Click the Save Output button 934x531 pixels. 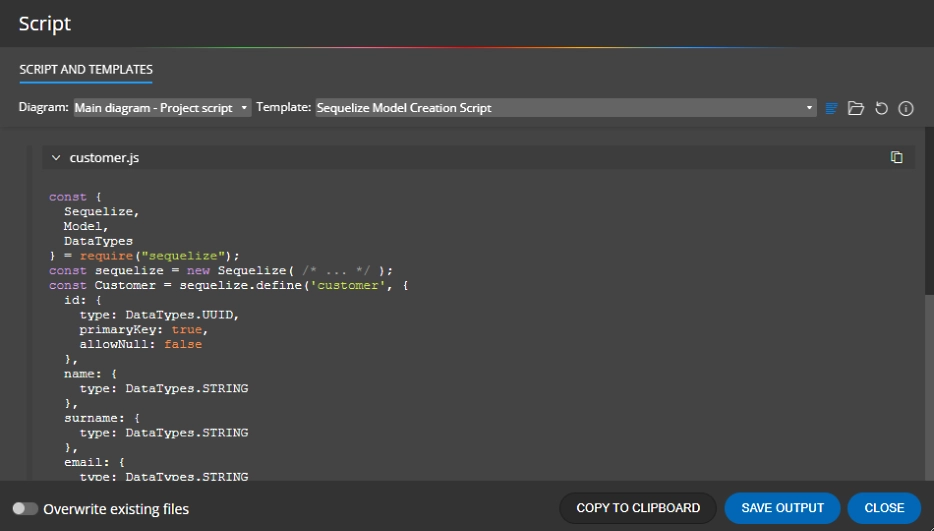(782, 508)
